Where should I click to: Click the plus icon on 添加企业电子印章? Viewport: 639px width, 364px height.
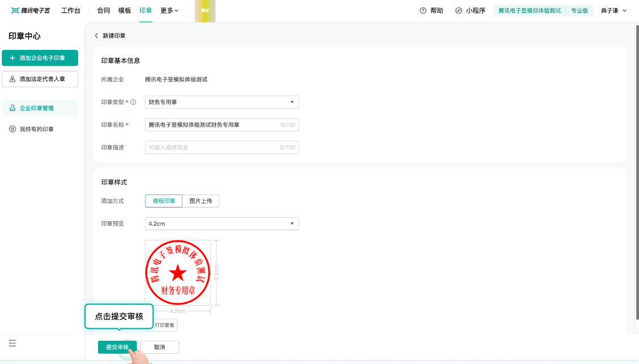[13, 58]
